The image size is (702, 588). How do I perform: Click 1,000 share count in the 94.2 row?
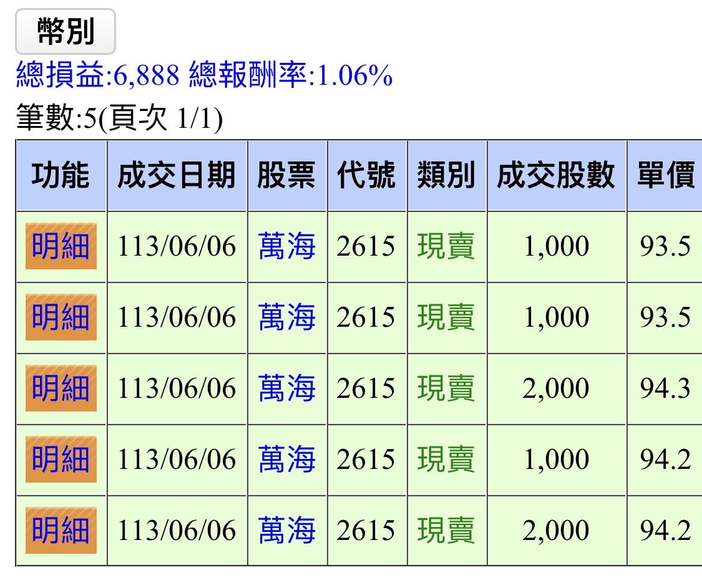[x=557, y=459]
